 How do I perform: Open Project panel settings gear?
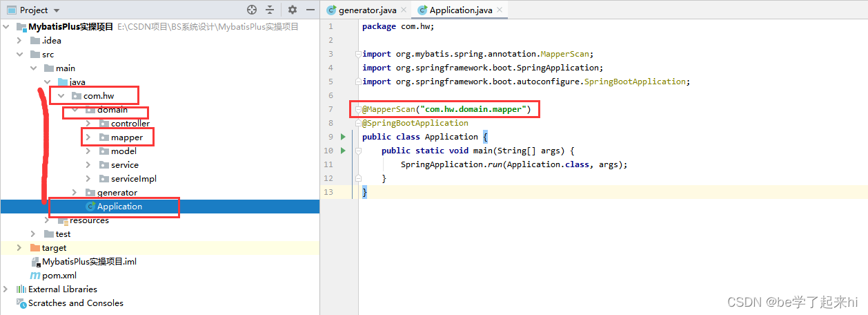tap(292, 10)
